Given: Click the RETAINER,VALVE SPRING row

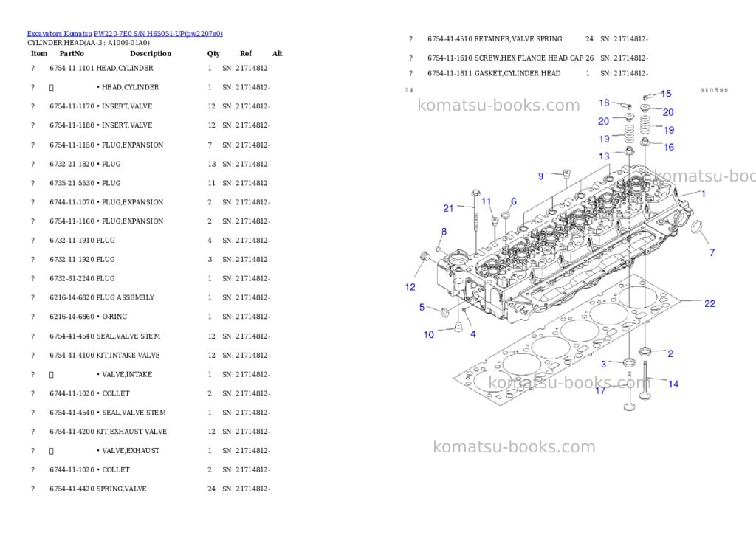Looking at the screenshot, I should point(529,39).
